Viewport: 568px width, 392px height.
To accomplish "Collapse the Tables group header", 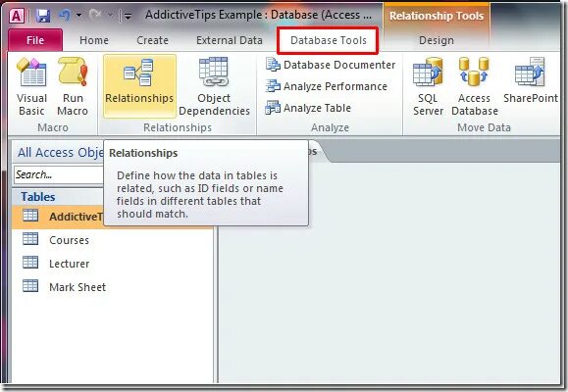I will [x=58, y=197].
